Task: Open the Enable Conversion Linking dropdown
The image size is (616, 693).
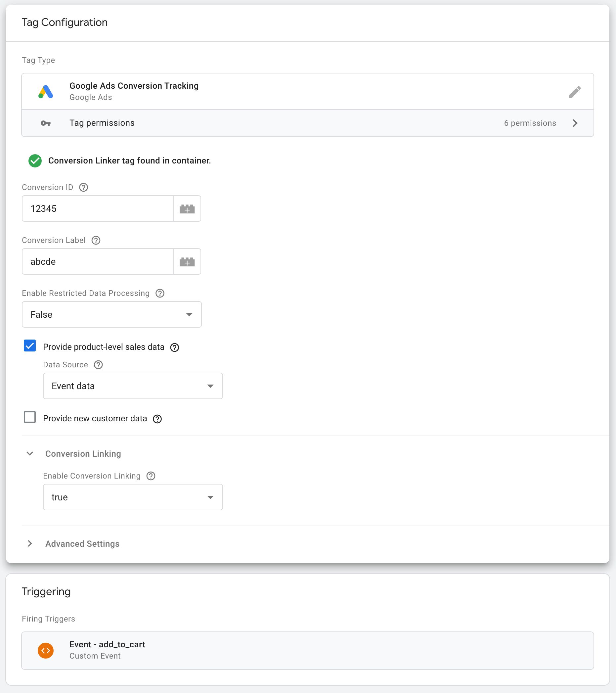Action: [x=133, y=497]
